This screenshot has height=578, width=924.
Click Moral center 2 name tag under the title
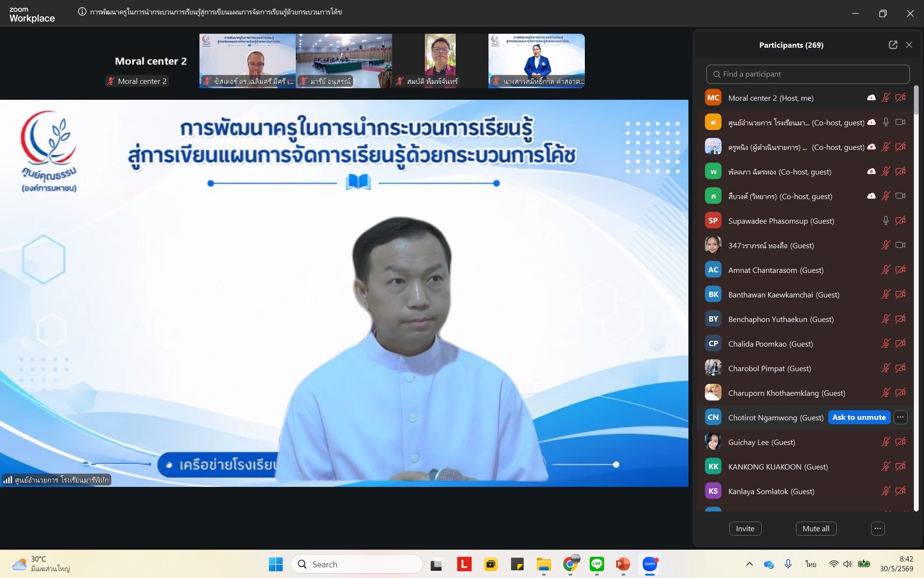(x=137, y=81)
